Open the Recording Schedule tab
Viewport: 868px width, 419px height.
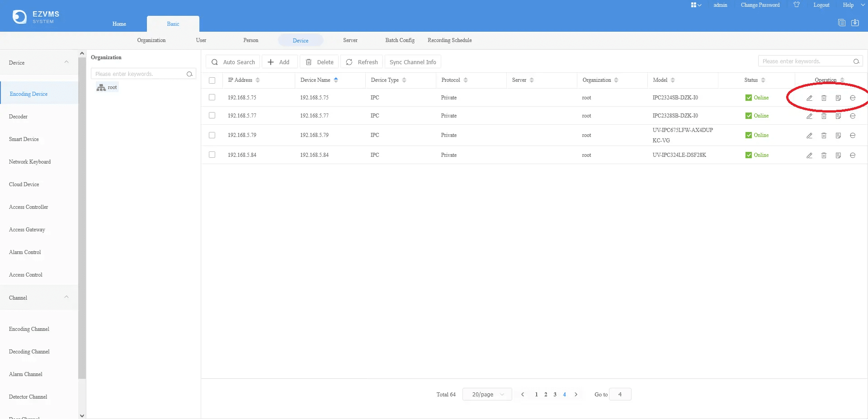pos(450,40)
